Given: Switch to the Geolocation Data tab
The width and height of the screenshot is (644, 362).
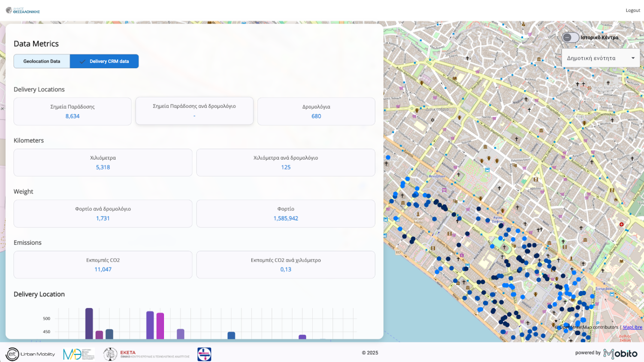Looking at the screenshot, I should pyautogui.click(x=42, y=61).
